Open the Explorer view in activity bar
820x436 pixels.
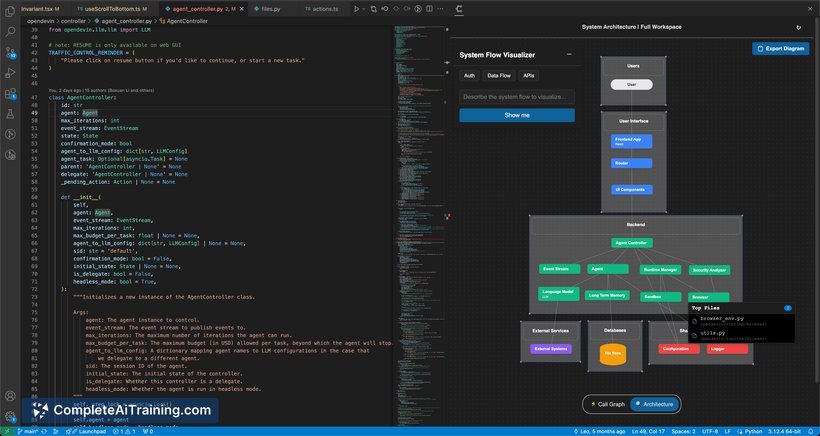pos(10,11)
